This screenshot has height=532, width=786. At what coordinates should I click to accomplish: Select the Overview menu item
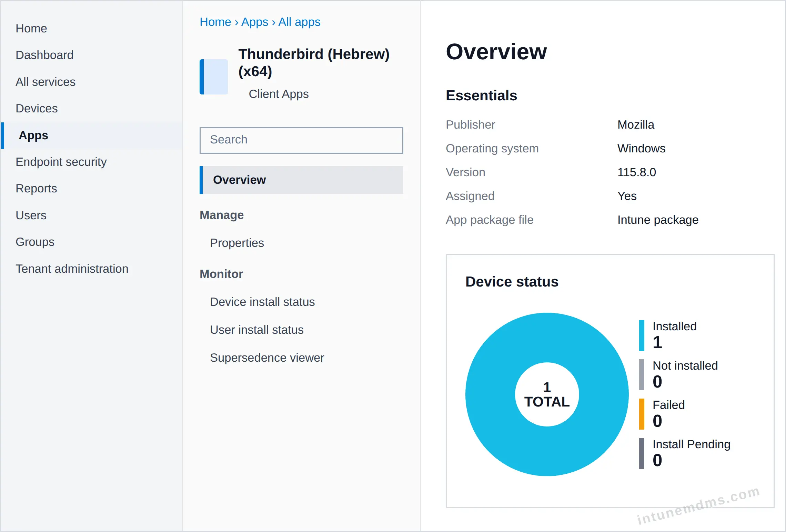301,180
